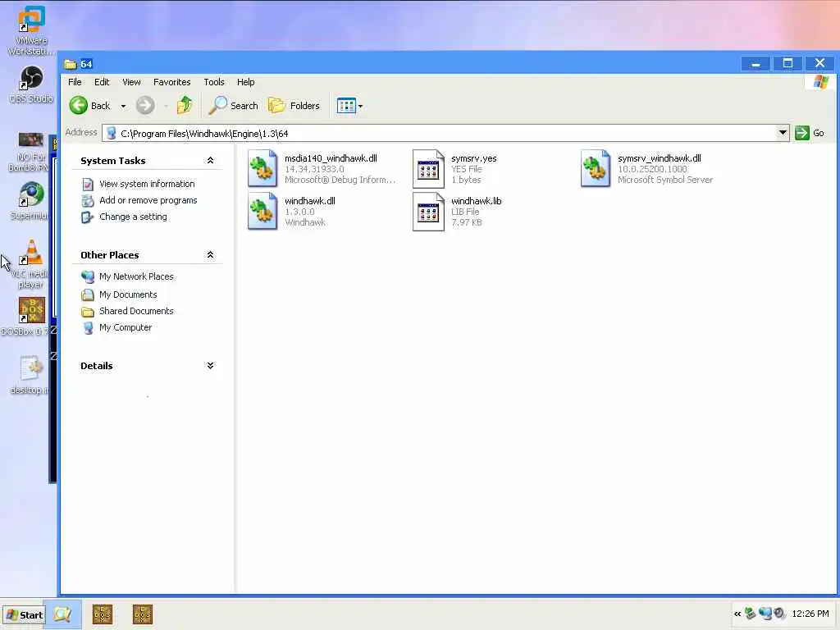Click the Shared Documents folder icon
Screen dimensions: 840x630
coord(87,311)
